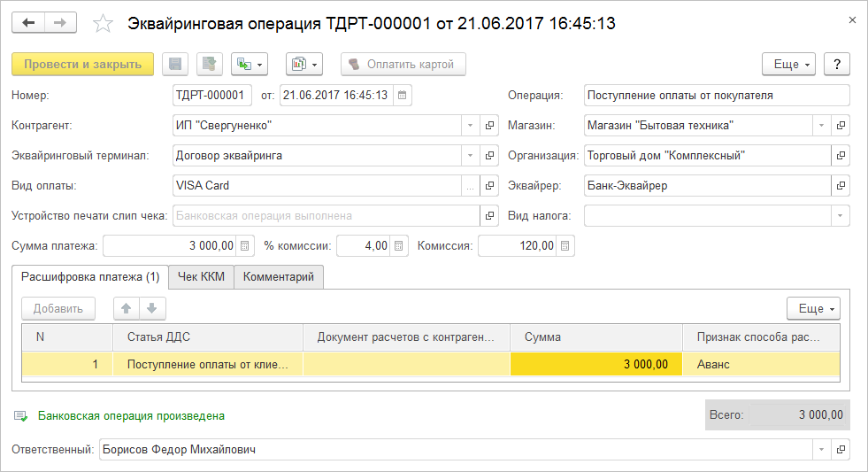Screen dimensions: 868x472
Task: Open calculator for Сумма платежа field
Action: point(246,245)
